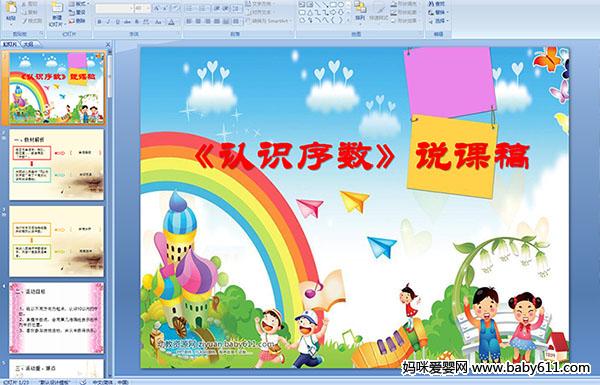The image size is (600, 385).
Task: Toggle Bold text formatting
Action: 99,22
